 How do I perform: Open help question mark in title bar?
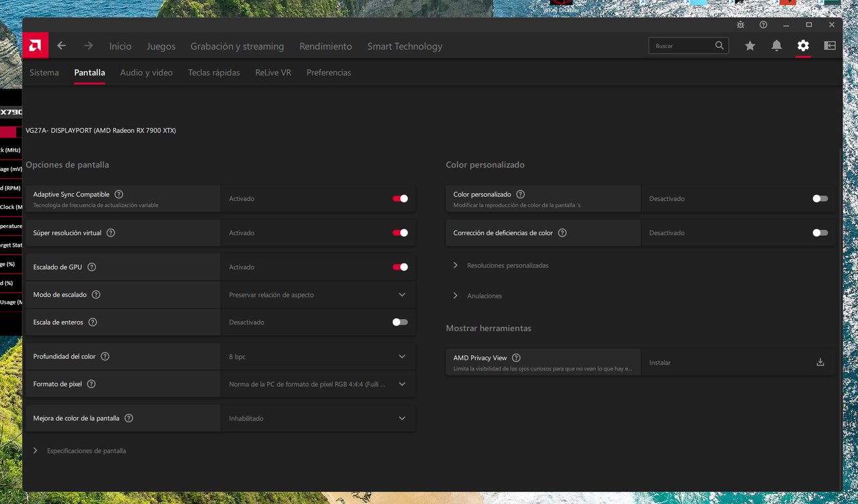point(763,25)
